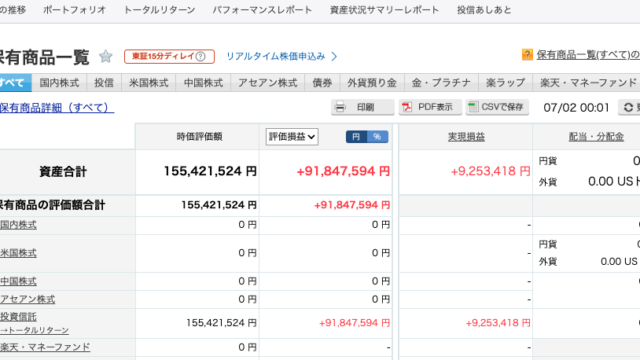
Task: Open the トータルリターン menu item
Action: tap(160, 10)
